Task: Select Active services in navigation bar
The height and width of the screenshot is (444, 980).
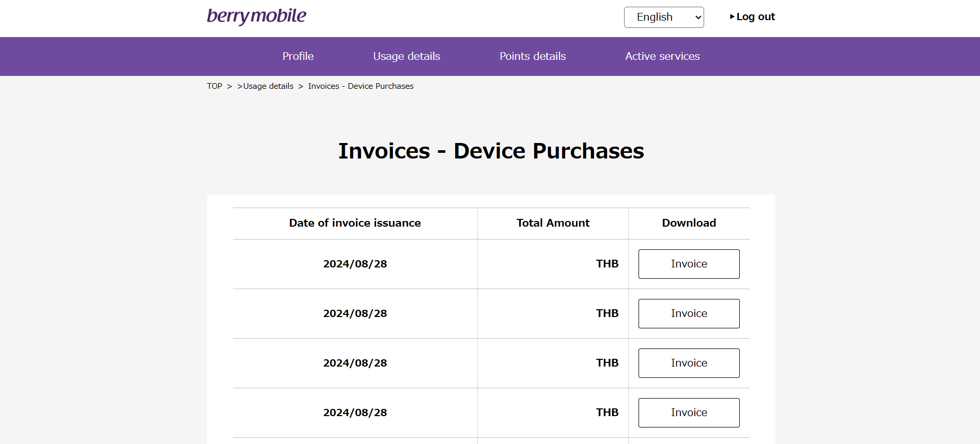Action: pos(662,56)
